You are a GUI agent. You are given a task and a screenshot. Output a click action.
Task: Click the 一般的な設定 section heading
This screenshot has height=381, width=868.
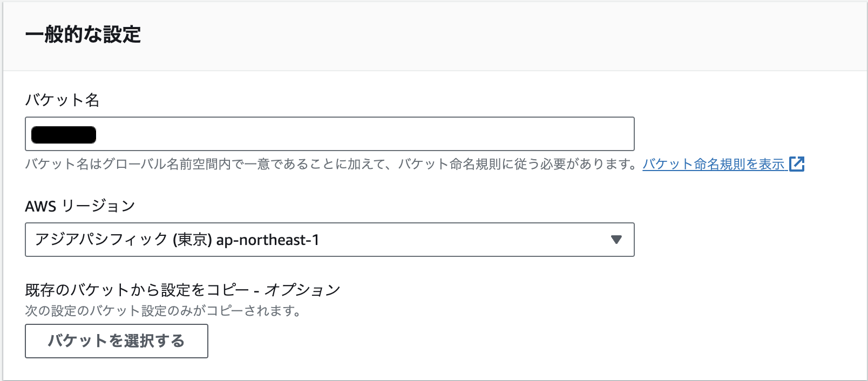click(x=83, y=35)
